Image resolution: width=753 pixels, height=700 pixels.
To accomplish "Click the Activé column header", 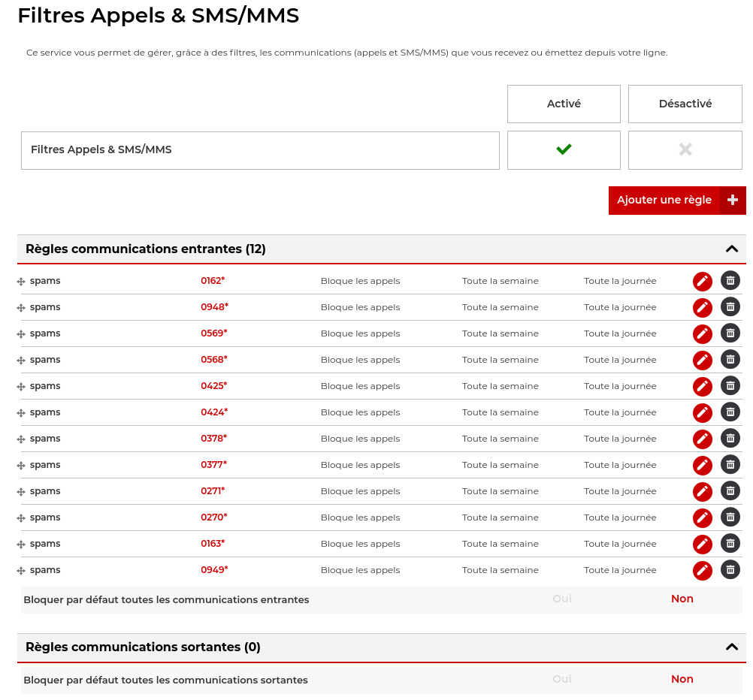I will click(x=564, y=104).
